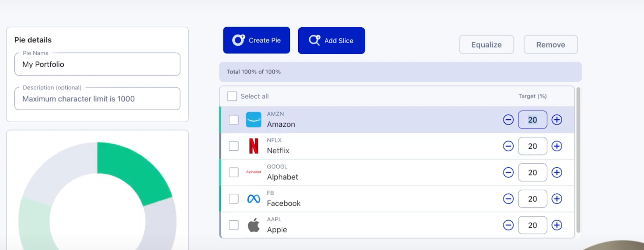Click the FB ticker text
This screenshot has height=250, width=644.
click(x=270, y=193)
